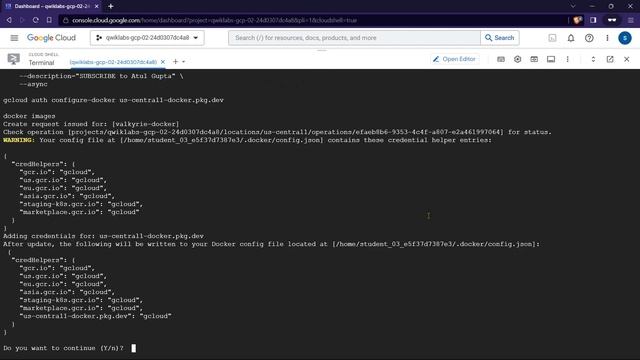Close the Cloud Shell panel
This screenshot has width=640, height=360.
pos(627,59)
